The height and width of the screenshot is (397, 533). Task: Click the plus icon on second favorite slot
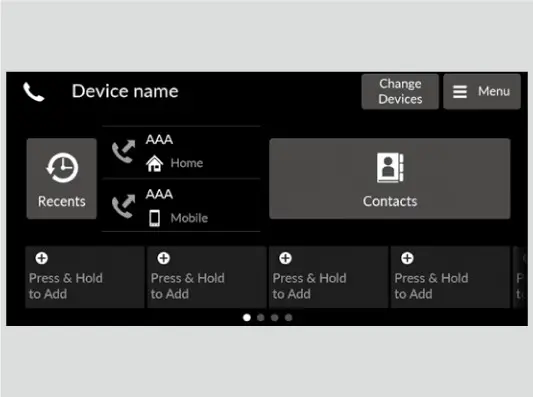click(164, 258)
